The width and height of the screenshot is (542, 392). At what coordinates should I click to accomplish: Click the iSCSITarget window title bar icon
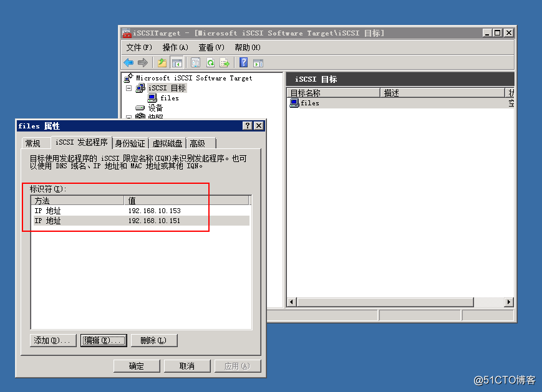(x=127, y=33)
